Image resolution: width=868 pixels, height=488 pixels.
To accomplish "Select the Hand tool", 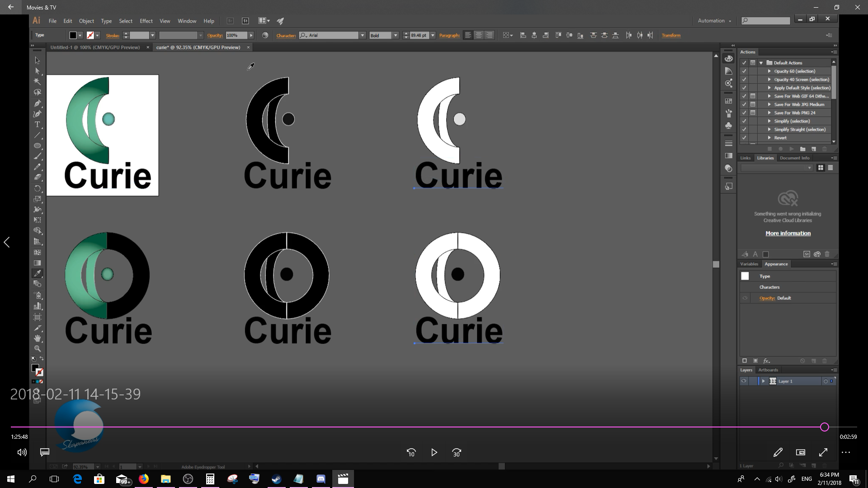I will [38, 338].
